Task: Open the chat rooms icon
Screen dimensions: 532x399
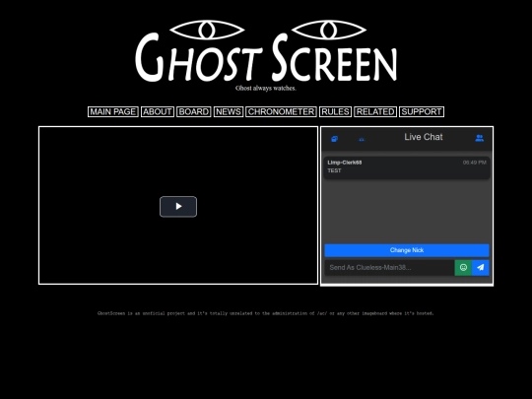Action: 335,139
